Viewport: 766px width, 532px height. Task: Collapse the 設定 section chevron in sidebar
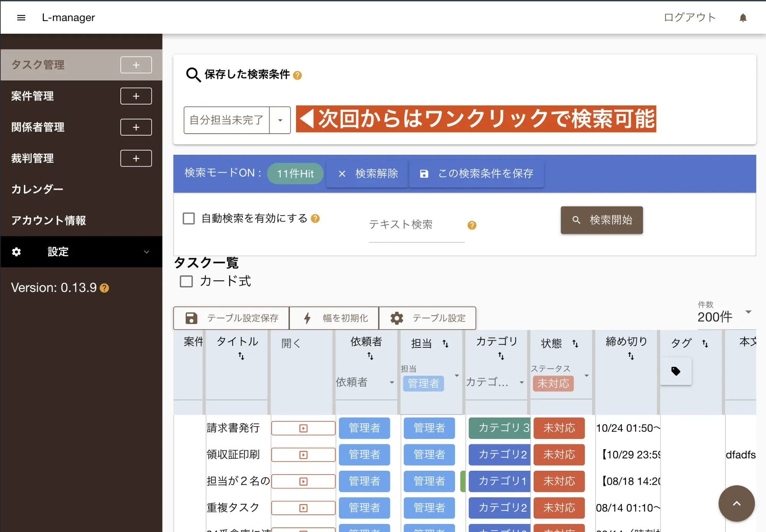tap(146, 252)
